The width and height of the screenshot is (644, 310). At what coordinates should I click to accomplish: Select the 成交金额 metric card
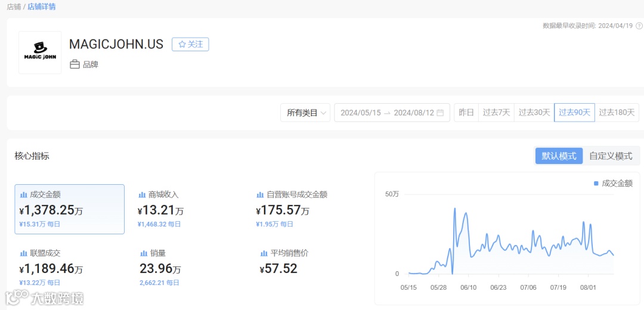pyautogui.click(x=69, y=209)
